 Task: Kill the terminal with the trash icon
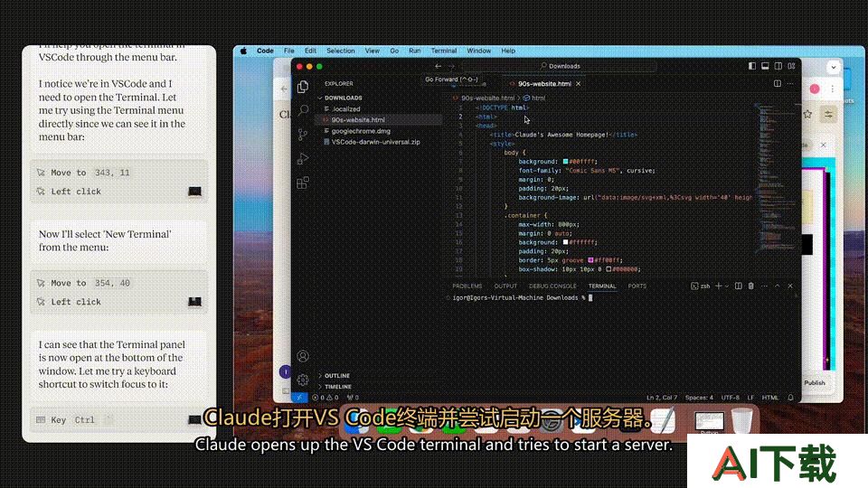click(x=751, y=286)
